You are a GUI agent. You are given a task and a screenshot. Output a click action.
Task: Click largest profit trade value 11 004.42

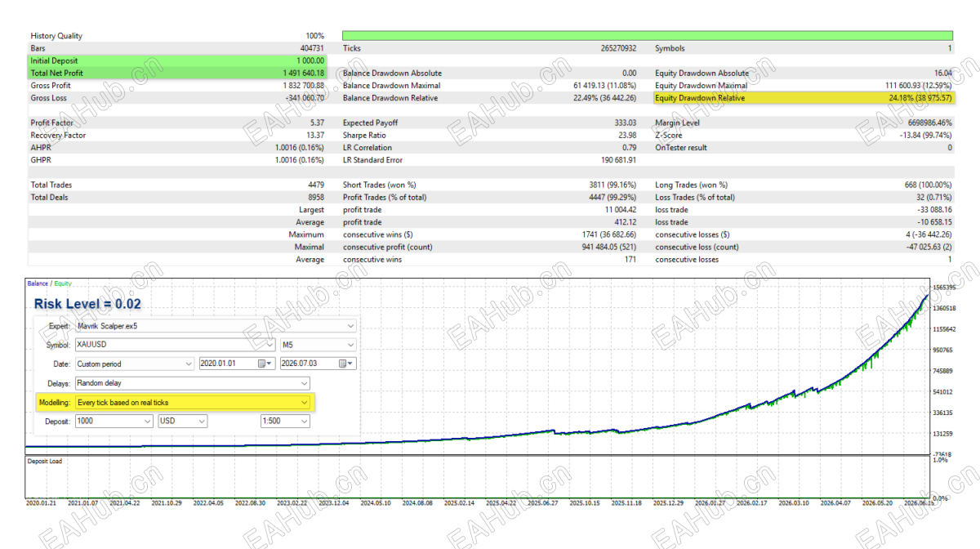pyautogui.click(x=621, y=210)
